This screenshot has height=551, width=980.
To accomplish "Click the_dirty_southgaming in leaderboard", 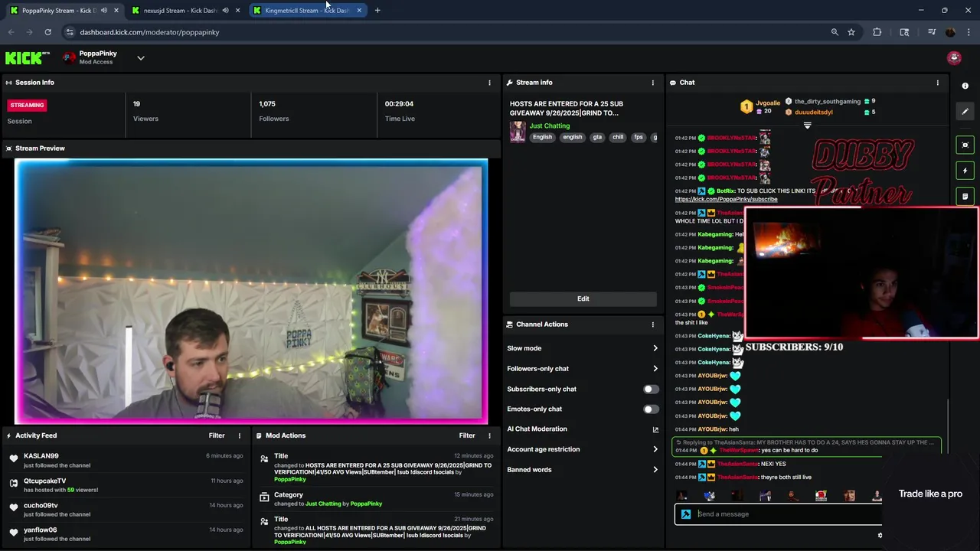I will pyautogui.click(x=828, y=101).
